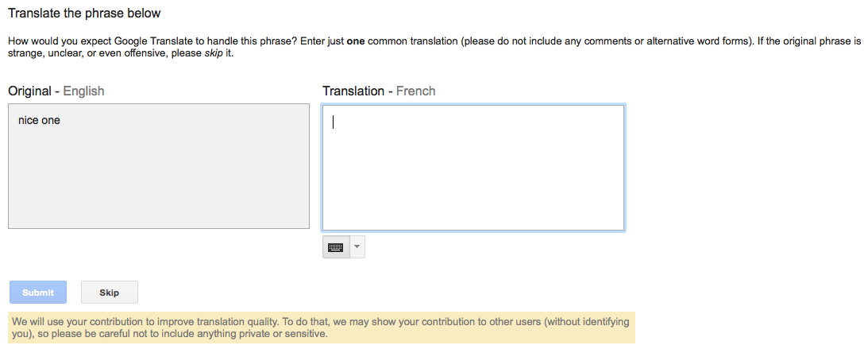
Task: Click the 'Original' label word
Action: click(30, 91)
